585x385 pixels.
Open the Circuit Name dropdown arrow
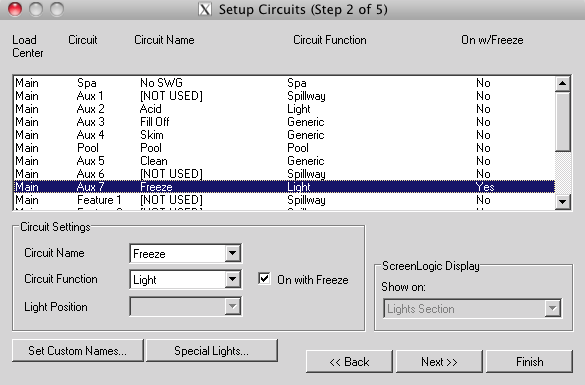click(232, 253)
